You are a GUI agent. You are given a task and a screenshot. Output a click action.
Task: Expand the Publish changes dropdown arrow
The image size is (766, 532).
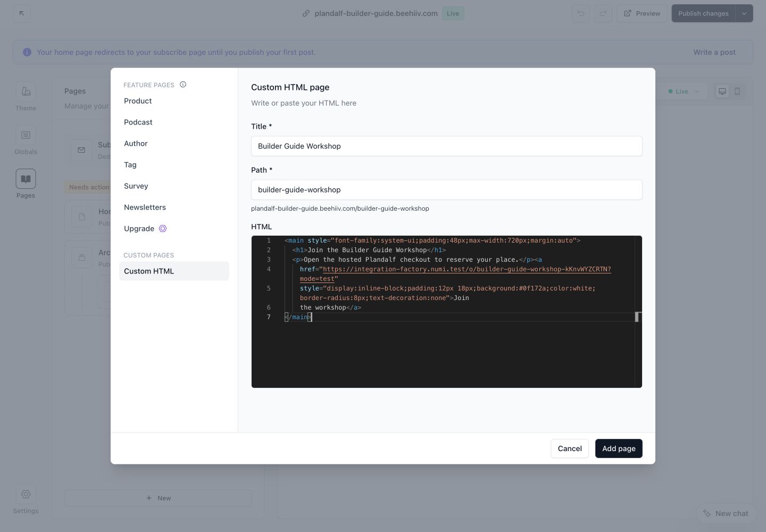pyautogui.click(x=744, y=13)
